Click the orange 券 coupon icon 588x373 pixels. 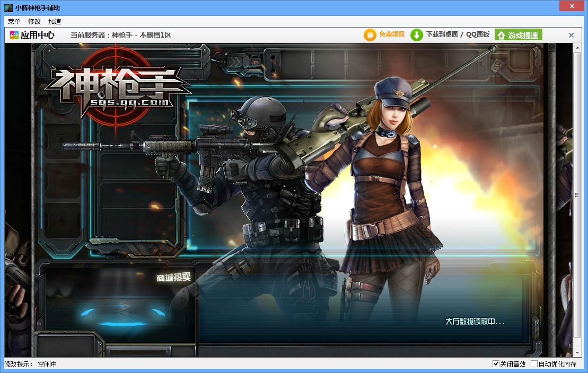[370, 35]
